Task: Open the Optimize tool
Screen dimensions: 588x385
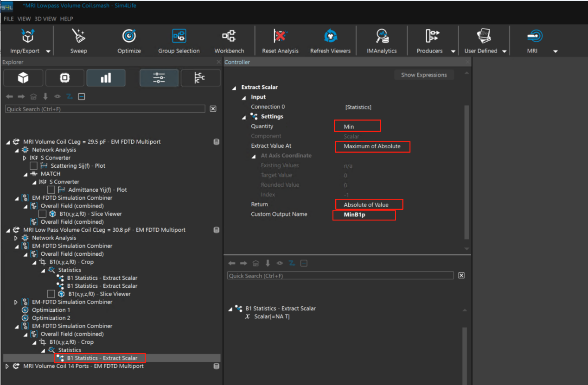Action: [x=129, y=37]
